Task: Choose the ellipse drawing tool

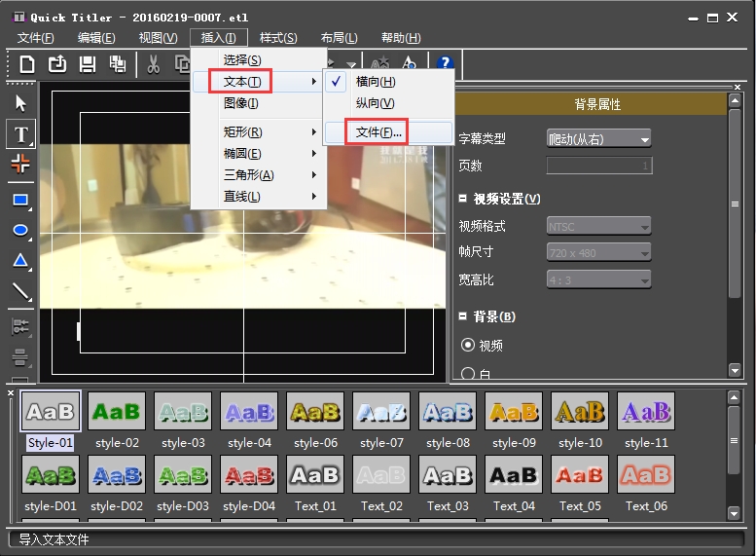Action: [x=20, y=230]
